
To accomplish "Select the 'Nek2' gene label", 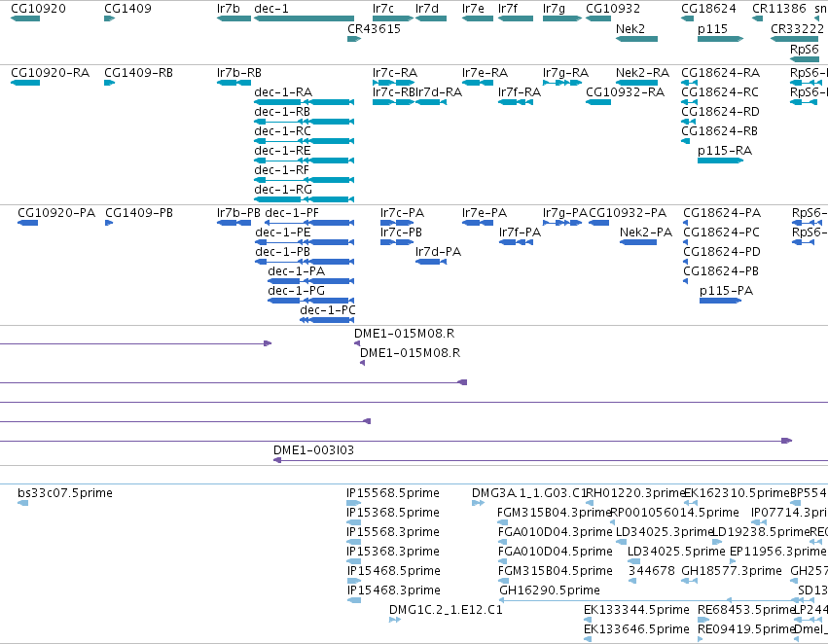I will [x=630, y=29].
